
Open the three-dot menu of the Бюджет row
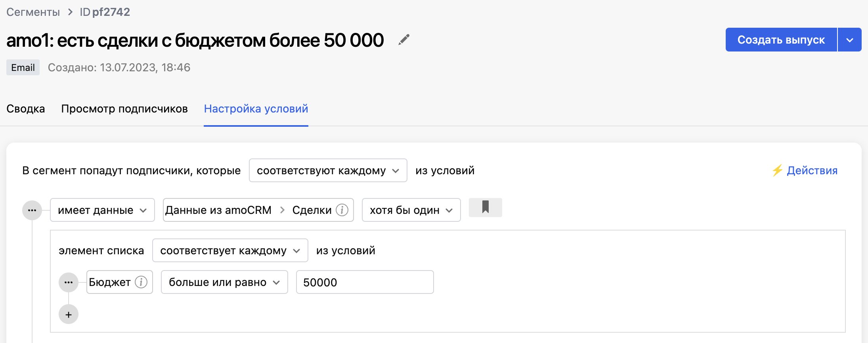[69, 282]
